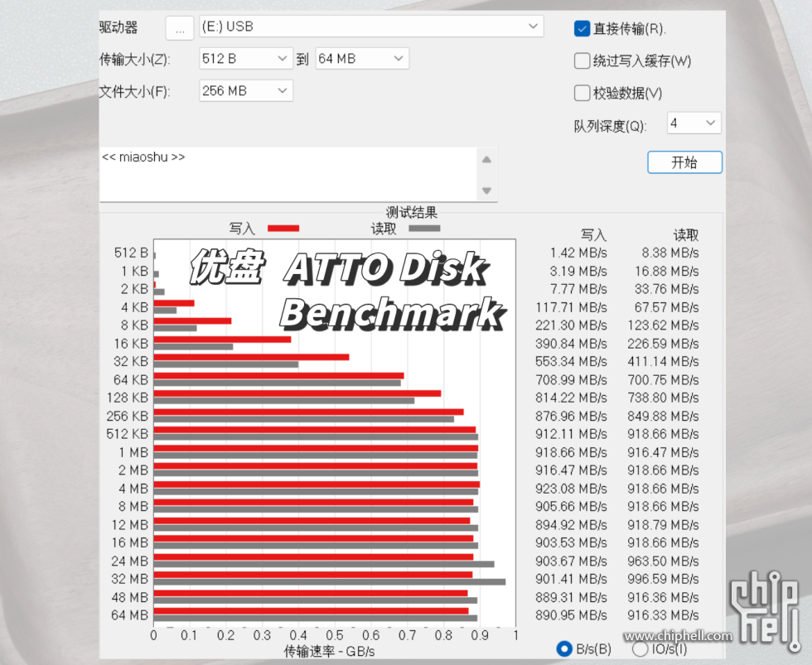The image size is (812, 665).
Task: Click the 32 MB read value 996.59 MB/s
Action: (x=663, y=579)
